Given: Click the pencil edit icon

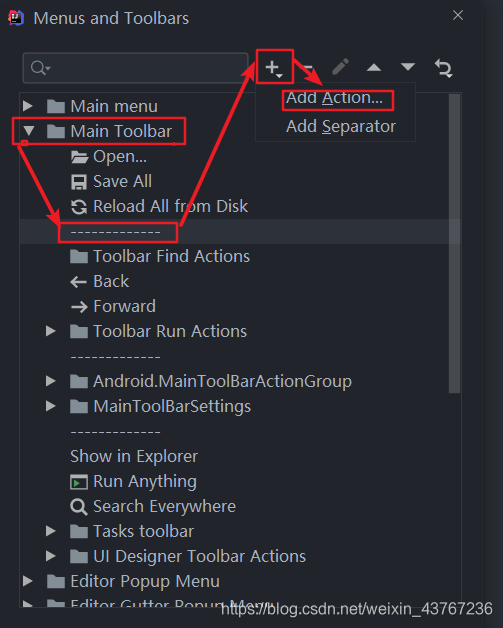Looking at the screenshot, I should tap(340, 67).
